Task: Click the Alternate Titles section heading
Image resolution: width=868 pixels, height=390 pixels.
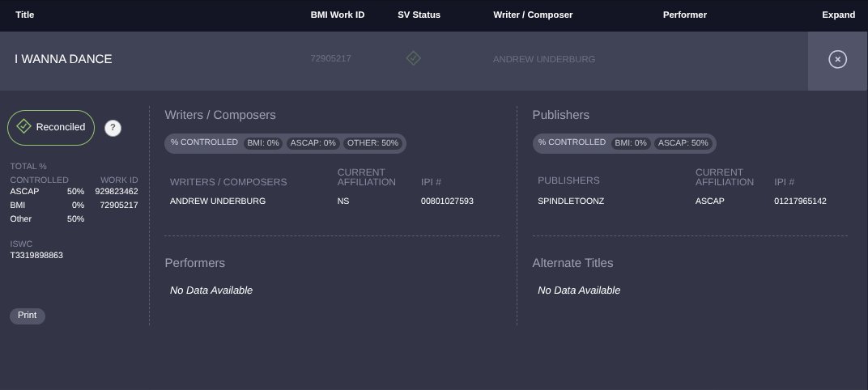Action: pyautogui.click(x=573, y=263)
